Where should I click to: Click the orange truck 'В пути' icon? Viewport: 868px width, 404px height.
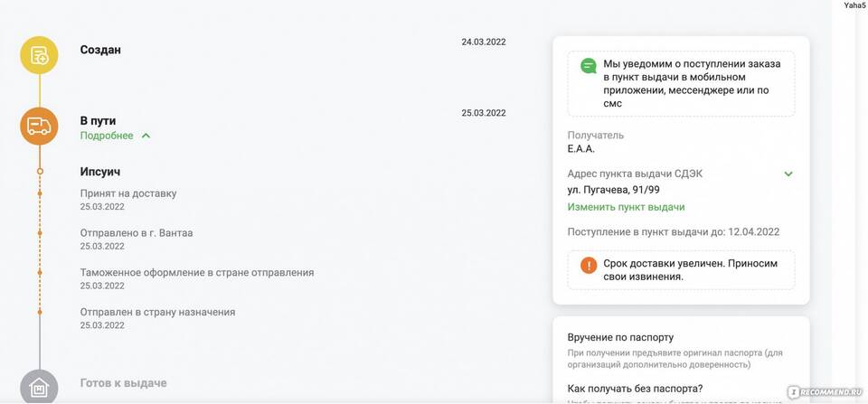point(39,126)
